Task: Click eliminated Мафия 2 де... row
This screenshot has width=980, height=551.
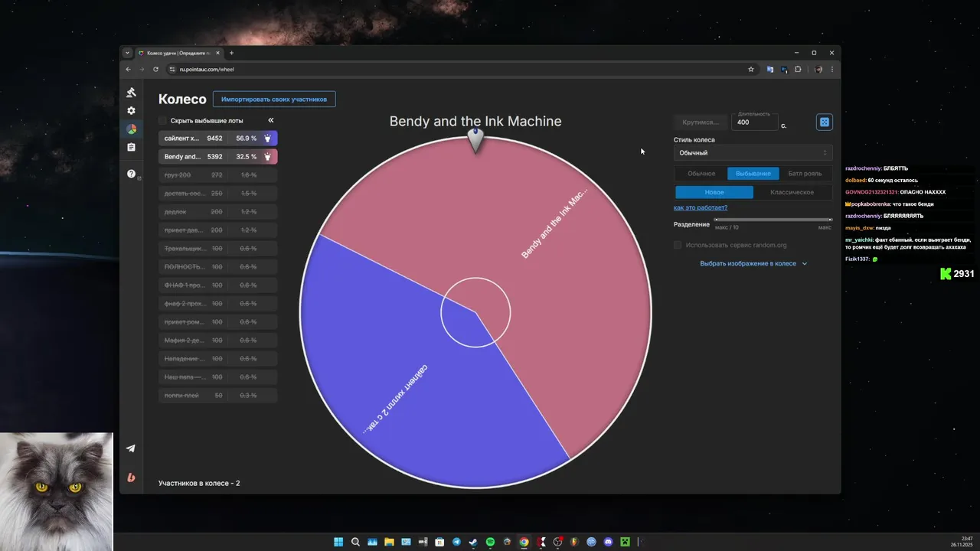Action: coord(218,341)
